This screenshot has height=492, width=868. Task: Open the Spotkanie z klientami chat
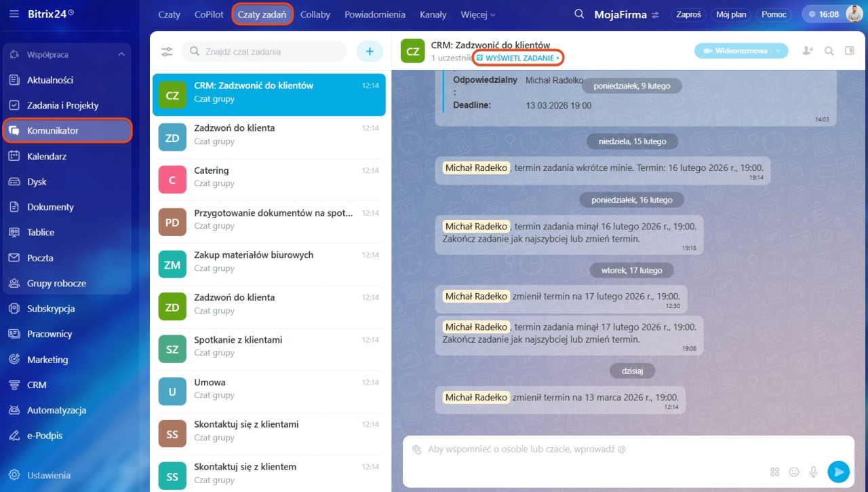tap(269, 349)
